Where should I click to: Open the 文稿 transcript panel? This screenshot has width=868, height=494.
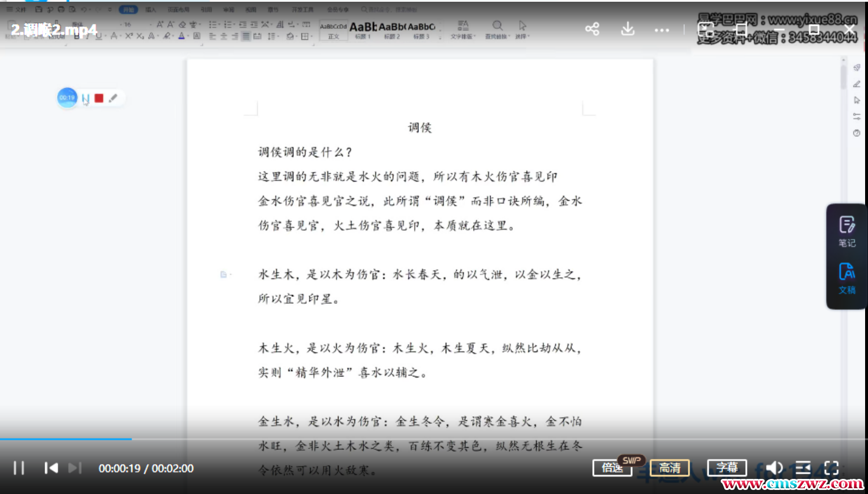(847, 278)
